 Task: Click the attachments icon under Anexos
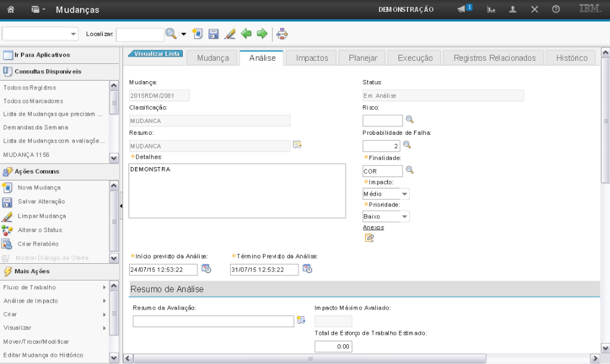369,238
